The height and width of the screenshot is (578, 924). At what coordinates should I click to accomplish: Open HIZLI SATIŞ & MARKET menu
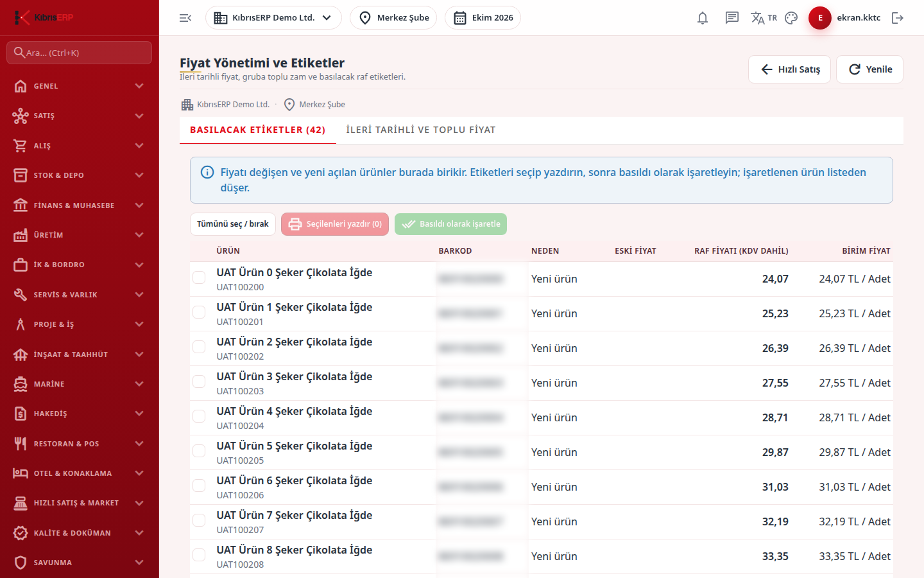pyautogui.click(x=80, y=503)
